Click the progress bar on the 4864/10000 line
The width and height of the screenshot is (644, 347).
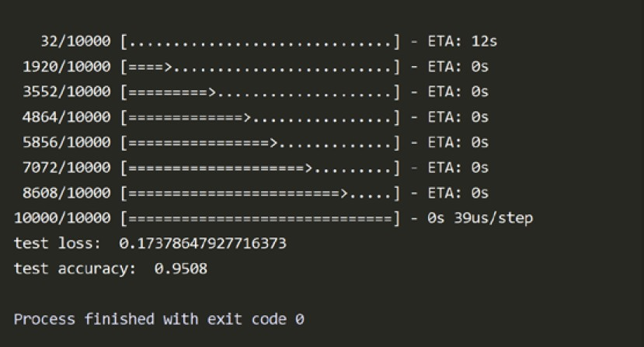pos(260,117)
